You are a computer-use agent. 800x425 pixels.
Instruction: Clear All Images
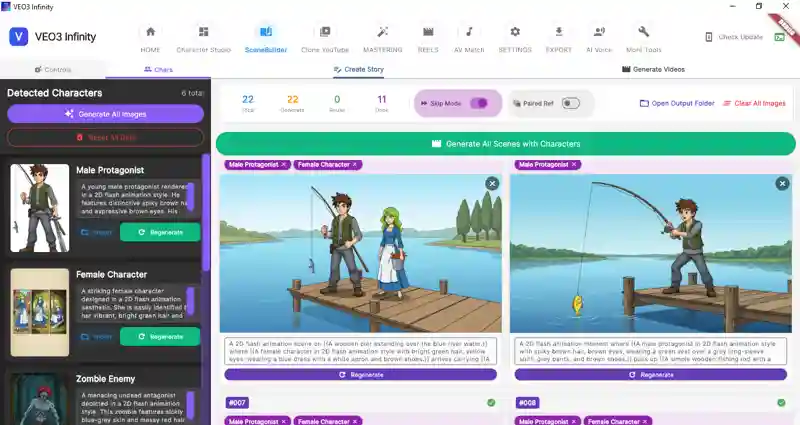point(754,103)
